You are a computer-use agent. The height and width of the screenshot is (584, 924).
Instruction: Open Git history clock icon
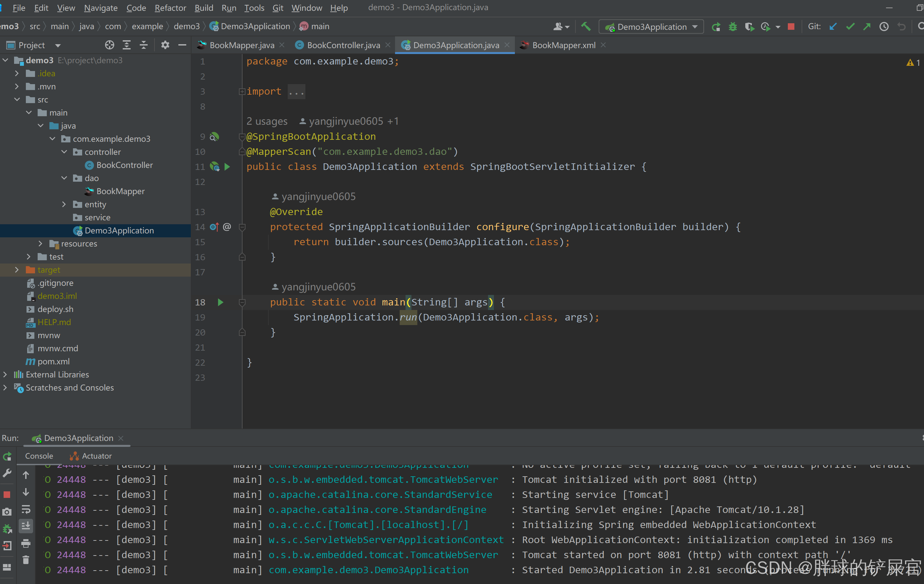tap(884, 27)
